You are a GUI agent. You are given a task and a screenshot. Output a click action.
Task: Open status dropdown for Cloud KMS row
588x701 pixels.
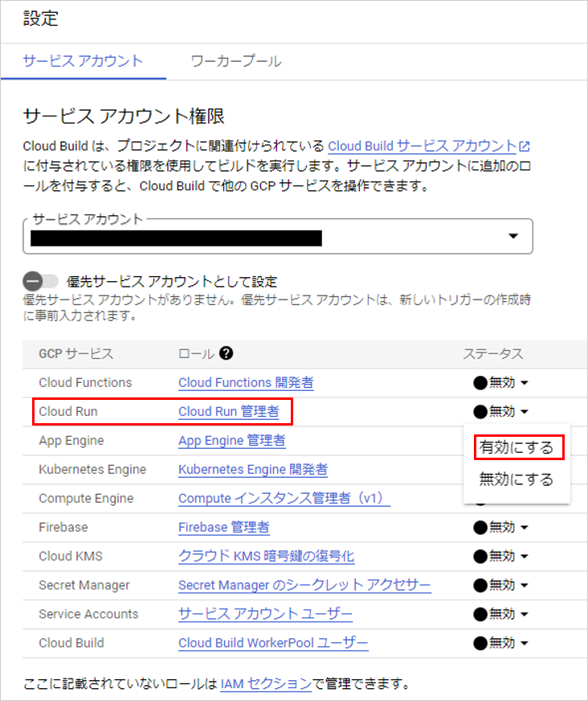(500, 556)
